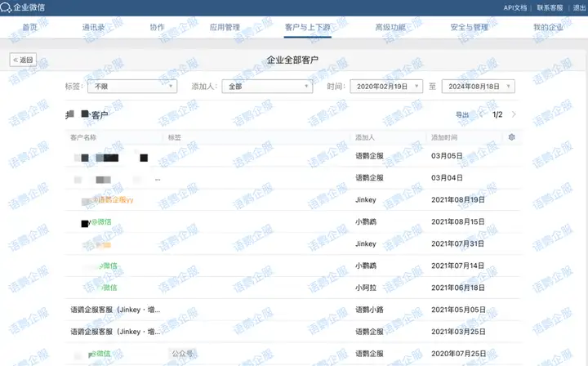Switch to 首页 tab
Image resolution: width=588 pixels, height=366 pixels.
click(x=30, y=27)
